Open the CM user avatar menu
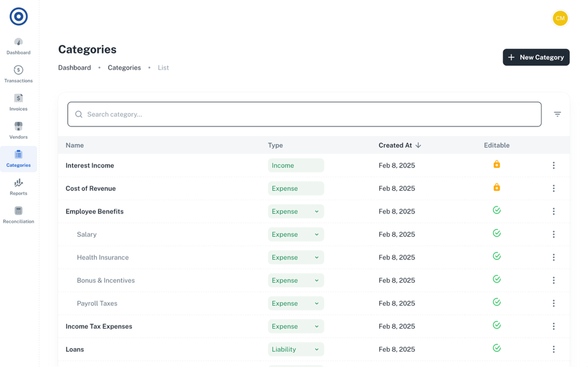The image size is (588, 367). click(560, 18)
